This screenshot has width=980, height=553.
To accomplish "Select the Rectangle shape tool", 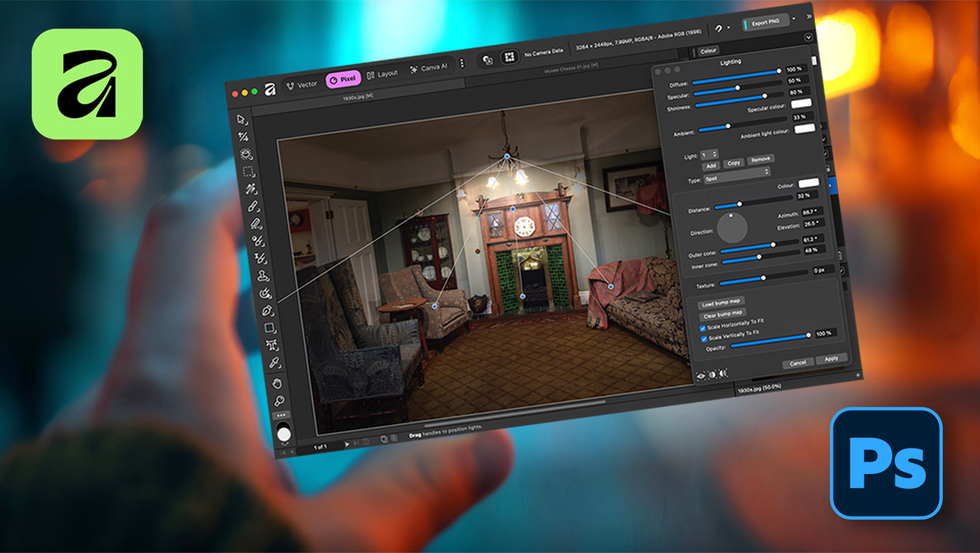I will pyautogui.click(x=269, y=328).
